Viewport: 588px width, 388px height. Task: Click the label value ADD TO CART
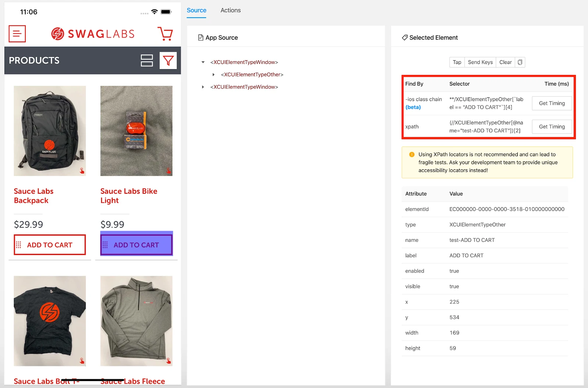click(x=466, y=255)
